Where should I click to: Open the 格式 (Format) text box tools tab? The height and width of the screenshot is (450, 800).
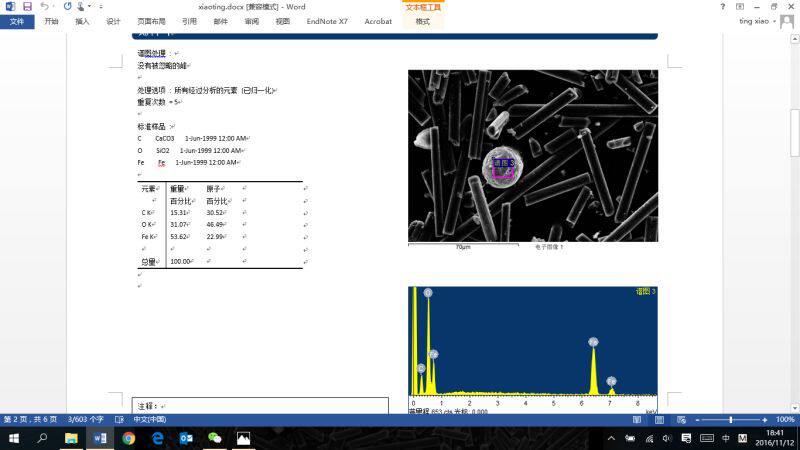coord(422,21)
